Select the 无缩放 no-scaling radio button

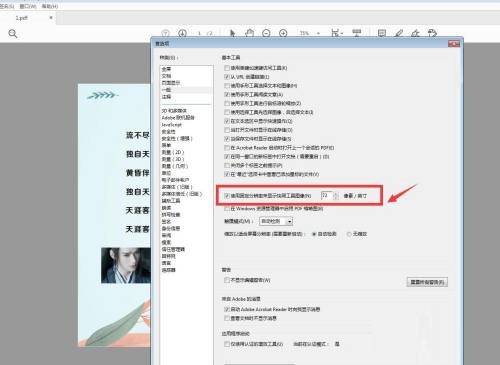tap(349, 234)
